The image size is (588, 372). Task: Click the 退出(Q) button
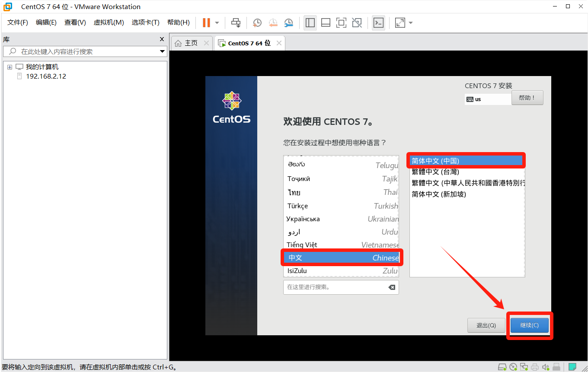coord(486,325)
